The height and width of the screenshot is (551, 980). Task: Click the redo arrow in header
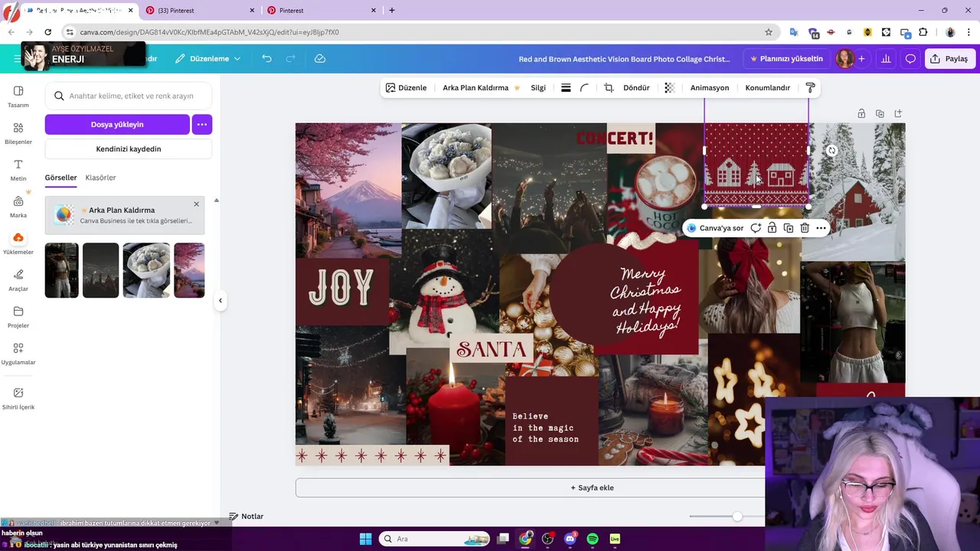[x=290, y=59]
